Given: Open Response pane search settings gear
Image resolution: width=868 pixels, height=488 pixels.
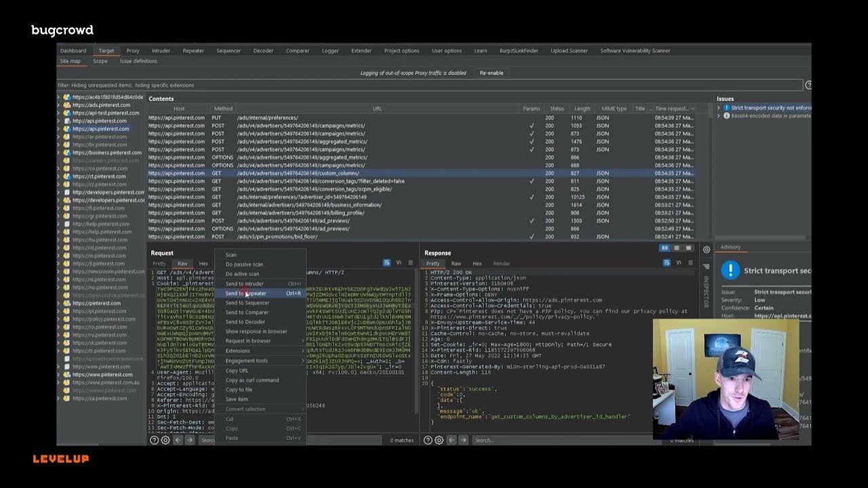Looking at the screenshot, I should (x=439, y=441).
